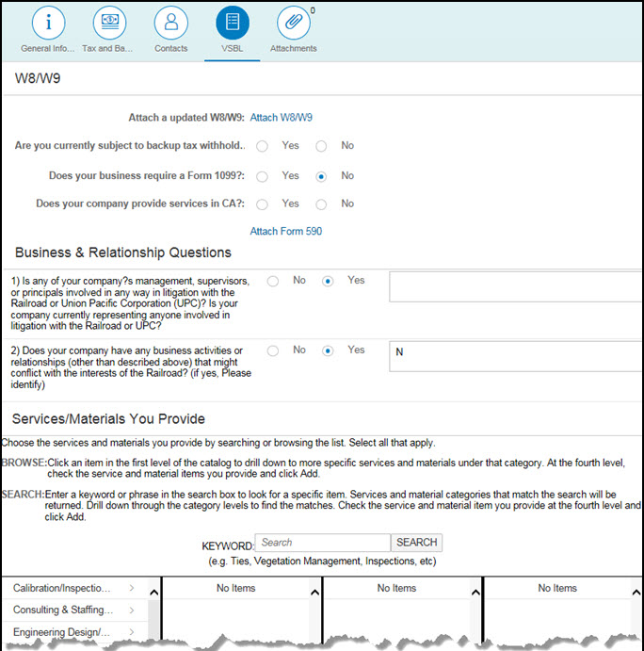This screenshot has width=644, height=651.
Task: Click the Tax and Ba... tab label
Action: 107,49
